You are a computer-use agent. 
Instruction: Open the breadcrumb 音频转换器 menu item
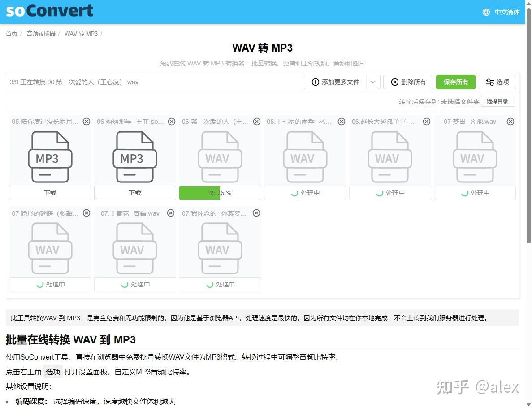click(40, 34)
